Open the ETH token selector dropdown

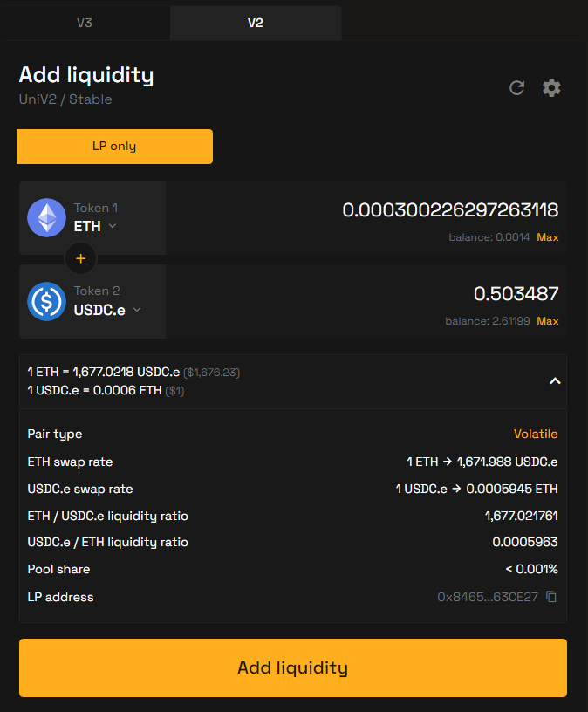[95, 226]
